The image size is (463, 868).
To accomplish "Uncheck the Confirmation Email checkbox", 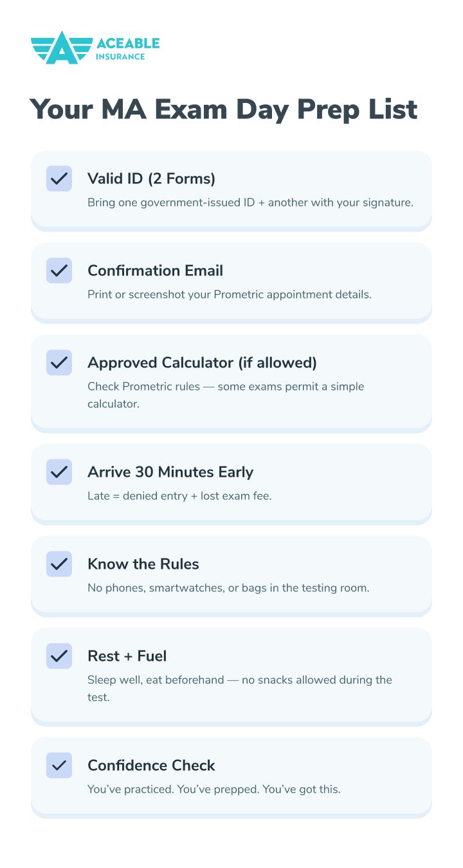I will (59, 270).
